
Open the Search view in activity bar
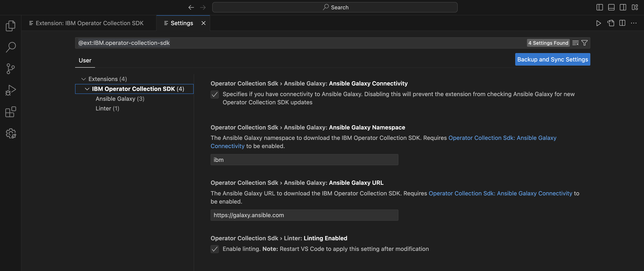(x=10, y=47)
